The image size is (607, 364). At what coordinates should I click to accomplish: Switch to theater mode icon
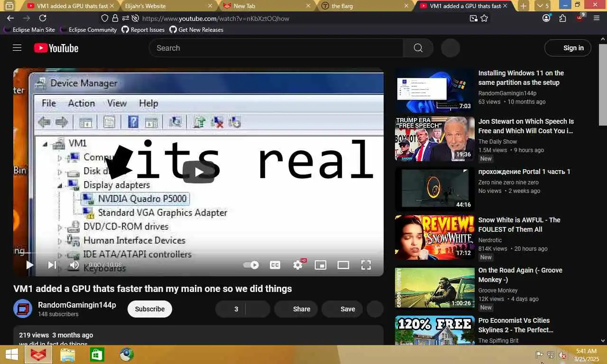[x=343, y=265]
